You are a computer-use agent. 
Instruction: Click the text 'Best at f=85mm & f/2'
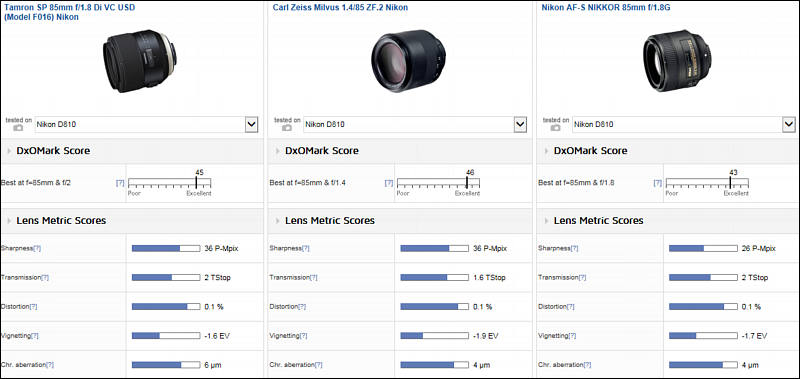point(36,183)
